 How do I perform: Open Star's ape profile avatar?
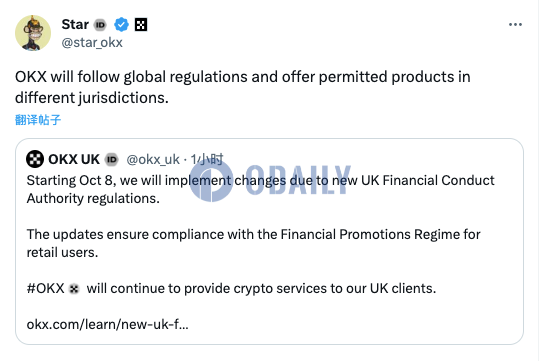point(33,33)
